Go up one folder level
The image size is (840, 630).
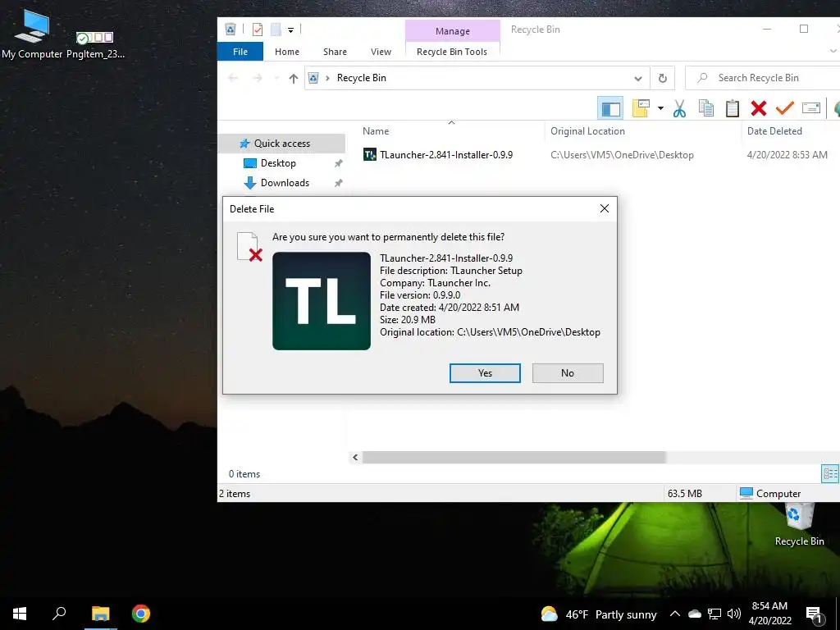[x=293, y=78]
